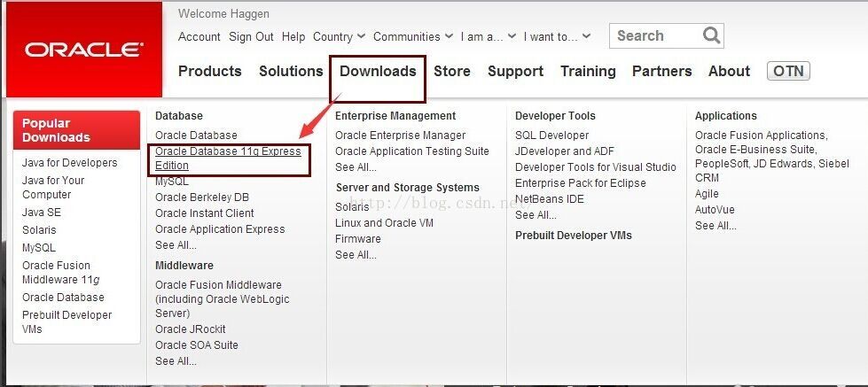Click the Welcome Haggen text
The image size is (868, 387).
(223, 14)
